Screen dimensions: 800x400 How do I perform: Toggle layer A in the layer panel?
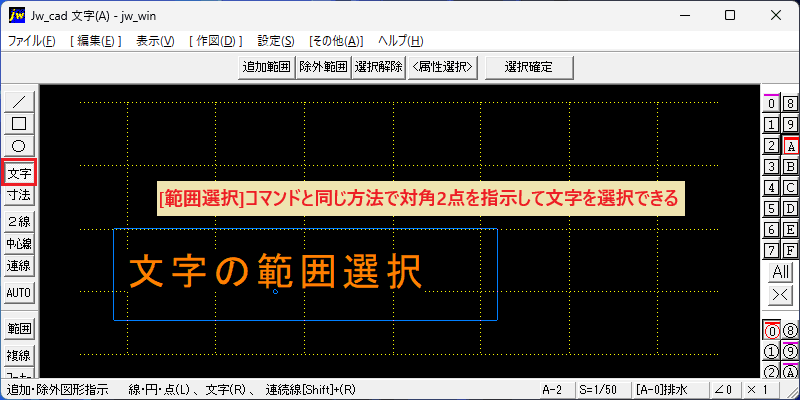pos(790,146)
